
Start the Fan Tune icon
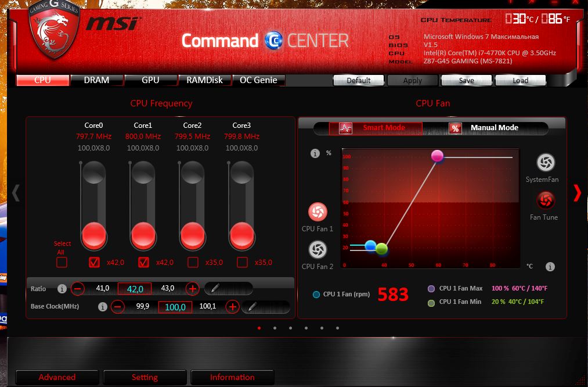(x=546, y=200)
